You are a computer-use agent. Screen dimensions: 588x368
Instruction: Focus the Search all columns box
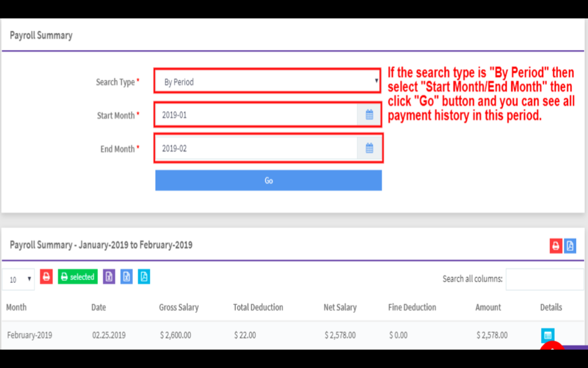[x=544, y=279]
